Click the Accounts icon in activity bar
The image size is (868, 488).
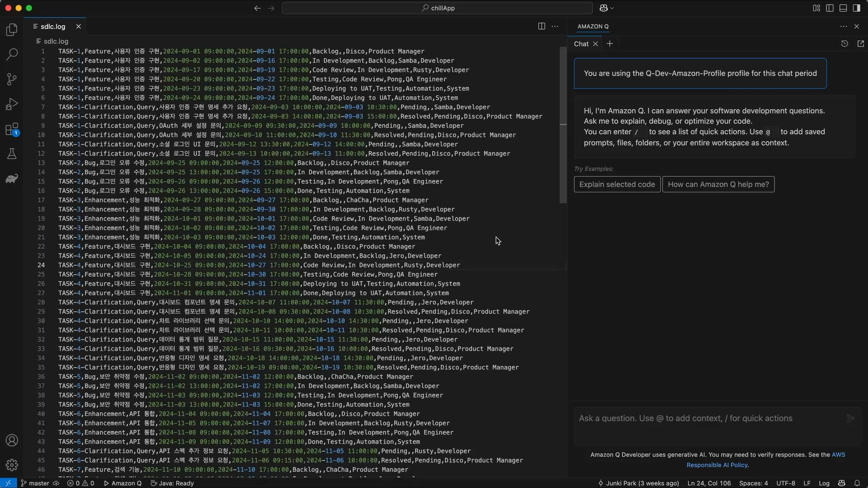click(12, 441)
